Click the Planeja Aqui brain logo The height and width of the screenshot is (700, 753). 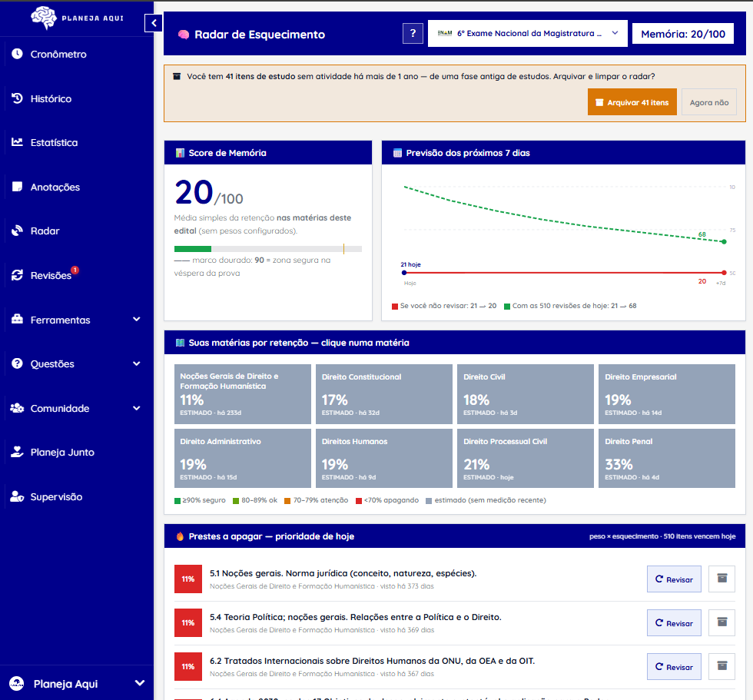(43, 18)
